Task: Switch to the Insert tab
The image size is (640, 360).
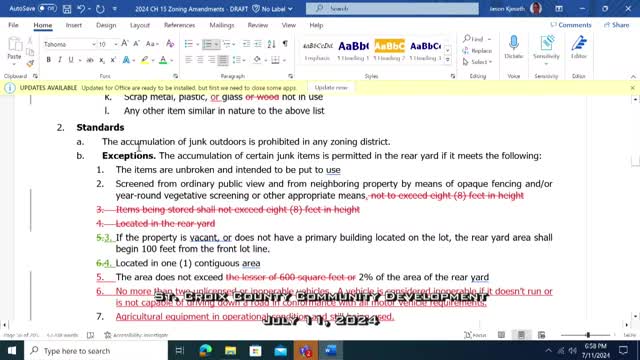Action: tap(73, 25)
